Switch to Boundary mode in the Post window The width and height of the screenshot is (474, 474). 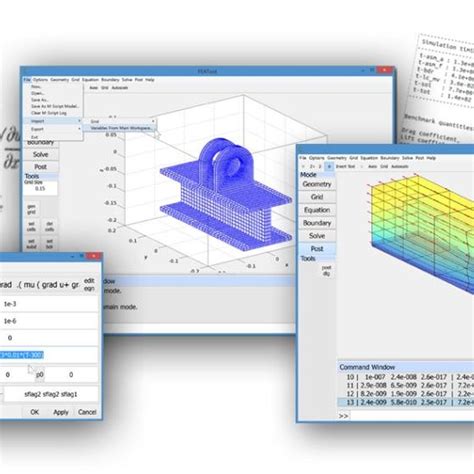coord(317,223)
